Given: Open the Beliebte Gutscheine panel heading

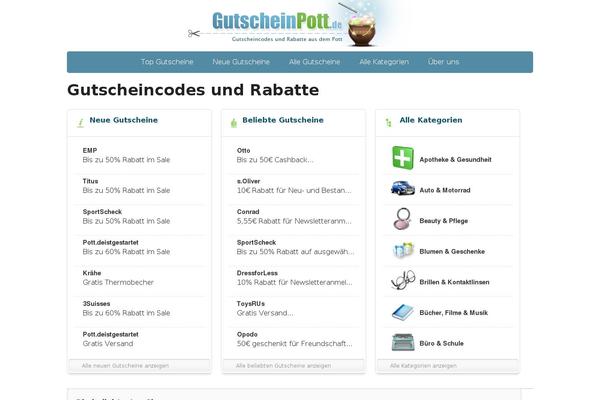Looking at the screenshot, I should pyautogui.click(x=283, y=120).
